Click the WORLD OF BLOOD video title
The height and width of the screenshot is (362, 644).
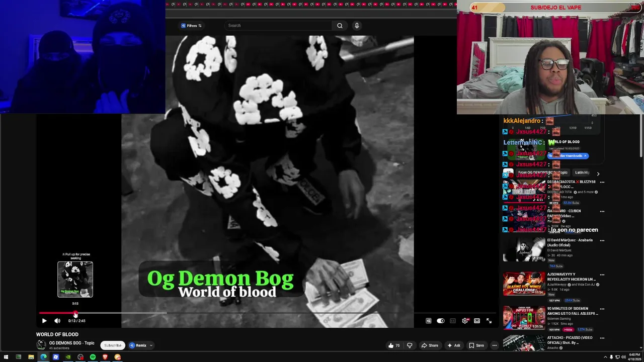click(x=57, y=334)
